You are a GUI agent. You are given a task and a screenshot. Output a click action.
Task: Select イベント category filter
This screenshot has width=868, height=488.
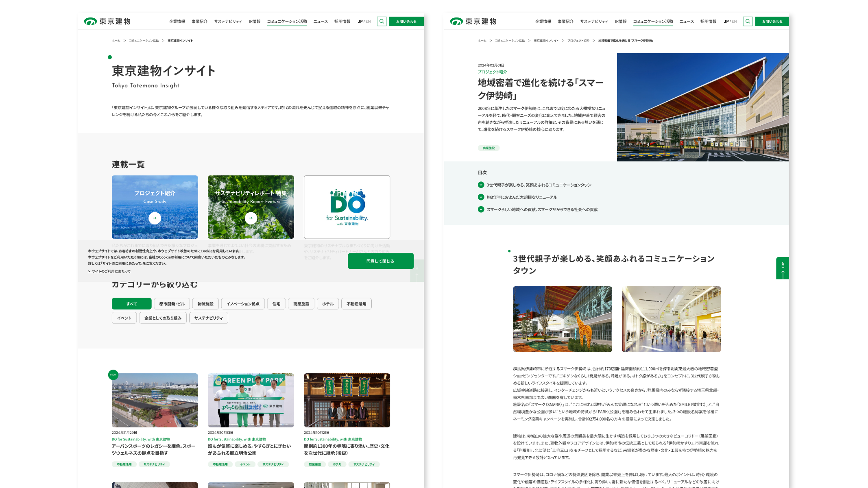[x=124, y=318]
